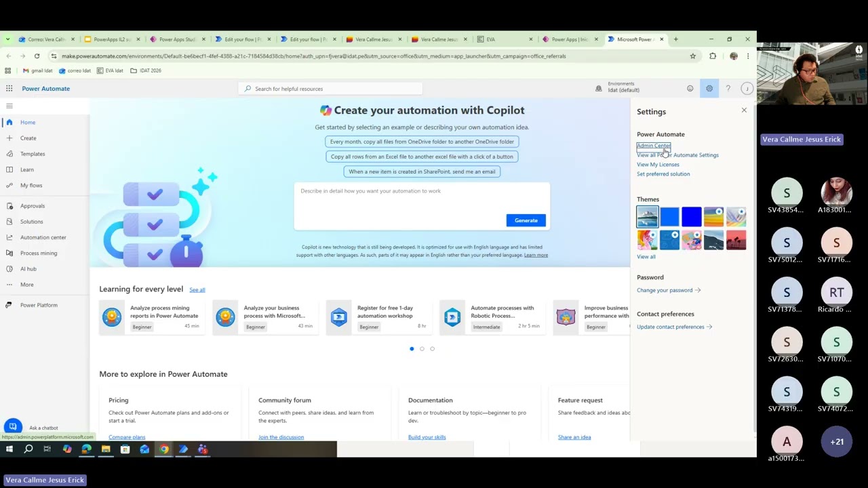This screenshot has height=488, width=868.
Task: Select the OneDrive monthly copy suggestion
Action: coord(422,142)
